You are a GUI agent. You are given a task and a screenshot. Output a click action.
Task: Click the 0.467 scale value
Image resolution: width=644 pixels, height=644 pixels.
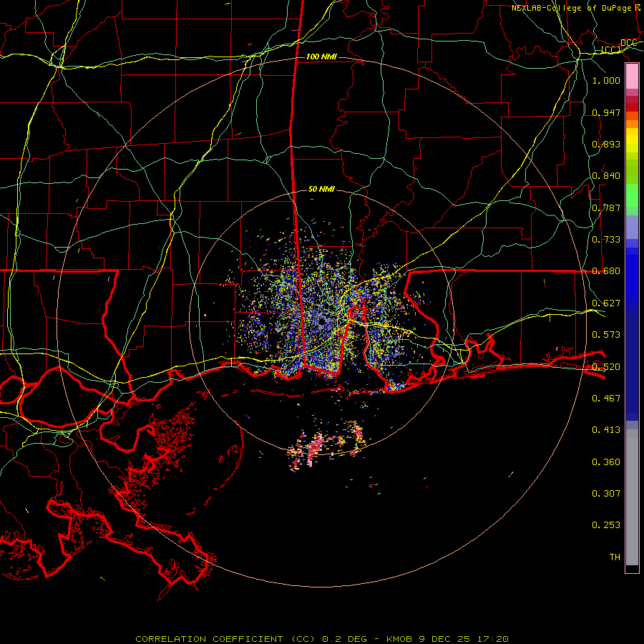pyautogui.click(x=606, y=398)
